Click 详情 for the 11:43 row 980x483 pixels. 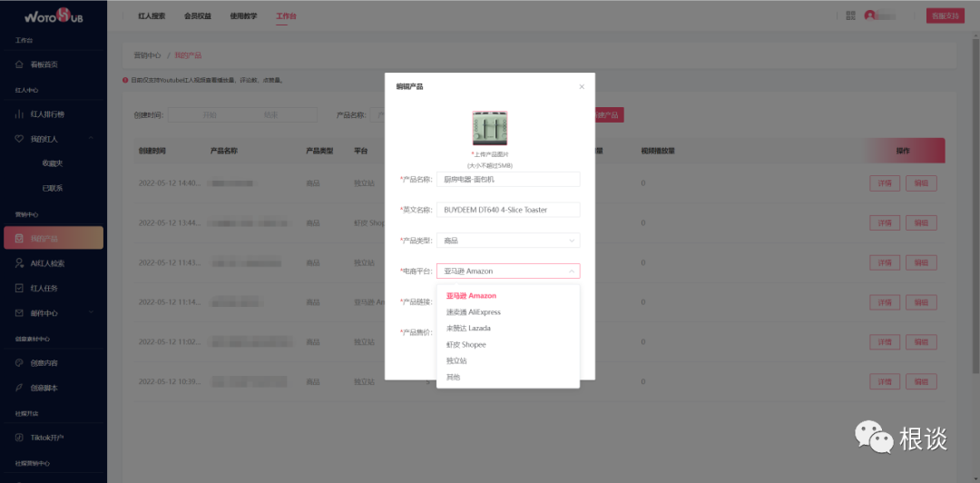pyautogui.click(x=885, y=262)
